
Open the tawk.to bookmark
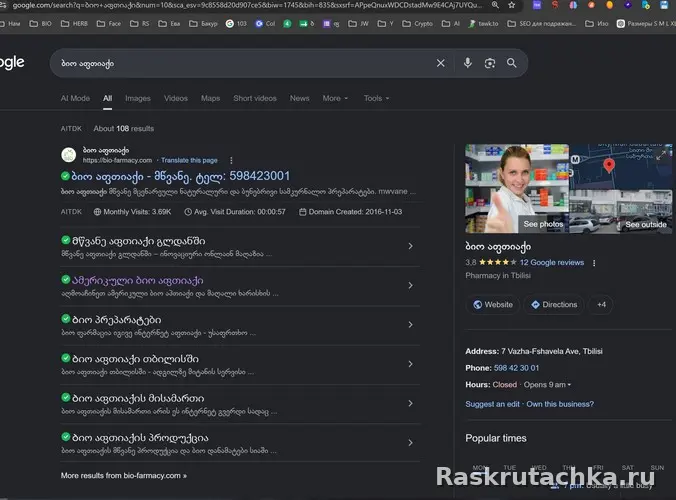coord(483,24)
